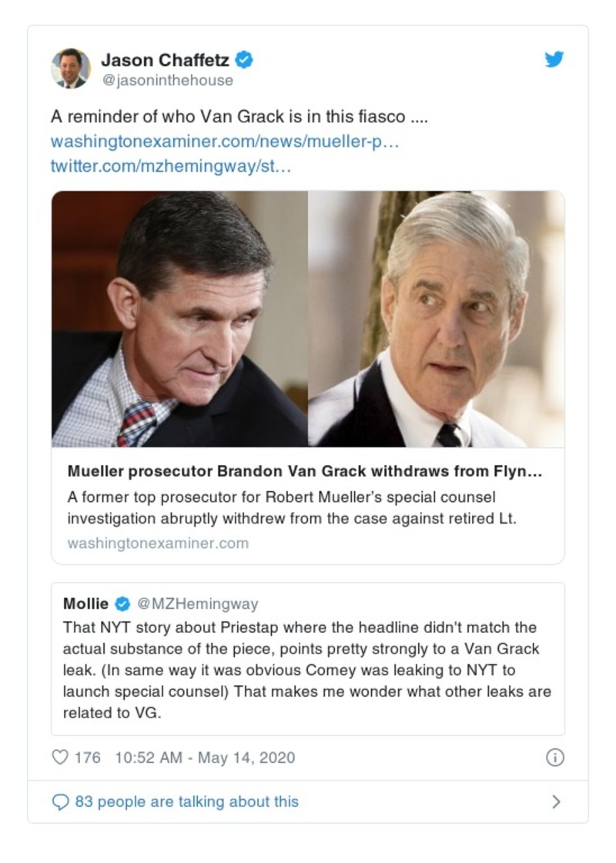Click the Jason Chaffetz display name

click(x=165, y=59)
